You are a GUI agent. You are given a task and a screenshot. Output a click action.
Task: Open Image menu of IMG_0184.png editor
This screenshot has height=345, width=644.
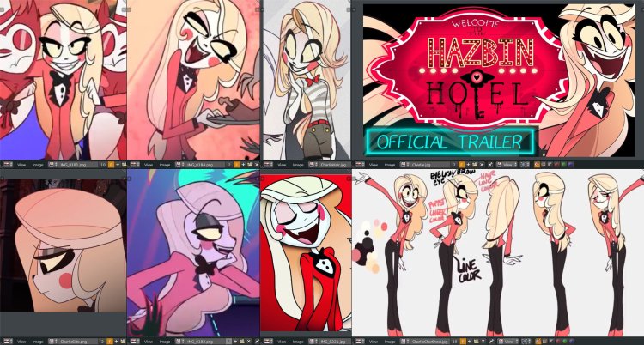pos(165,164)
